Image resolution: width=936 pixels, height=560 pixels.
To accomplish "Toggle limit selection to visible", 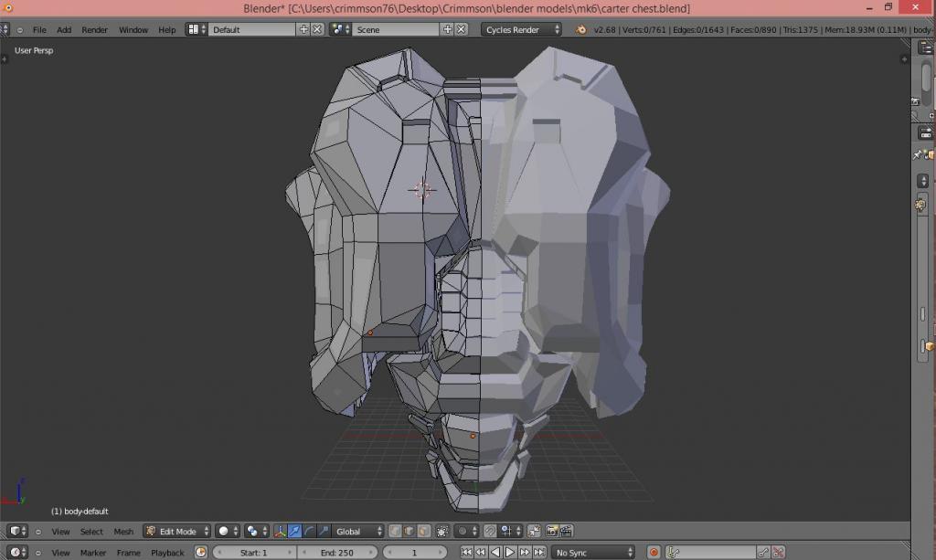I will coord(442,531).
